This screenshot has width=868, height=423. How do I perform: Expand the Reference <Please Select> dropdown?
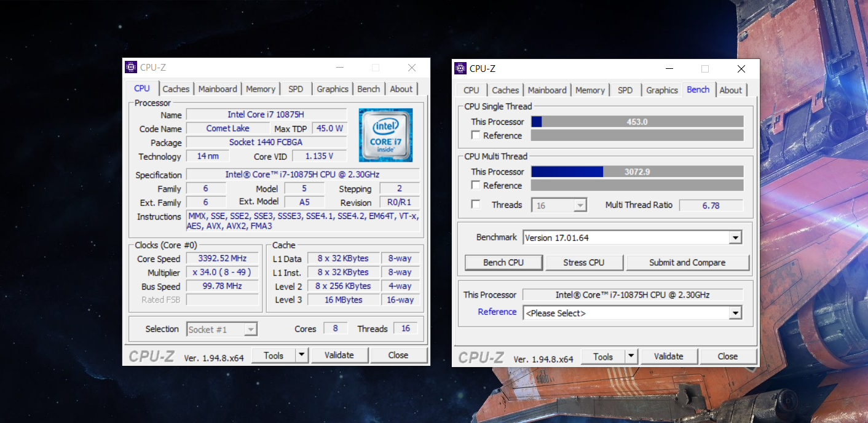pos(735,313)
